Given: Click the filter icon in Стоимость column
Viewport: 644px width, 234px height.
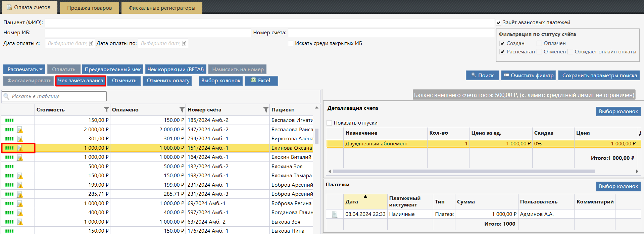Looking at the screenshot, I should click(106, 110).
